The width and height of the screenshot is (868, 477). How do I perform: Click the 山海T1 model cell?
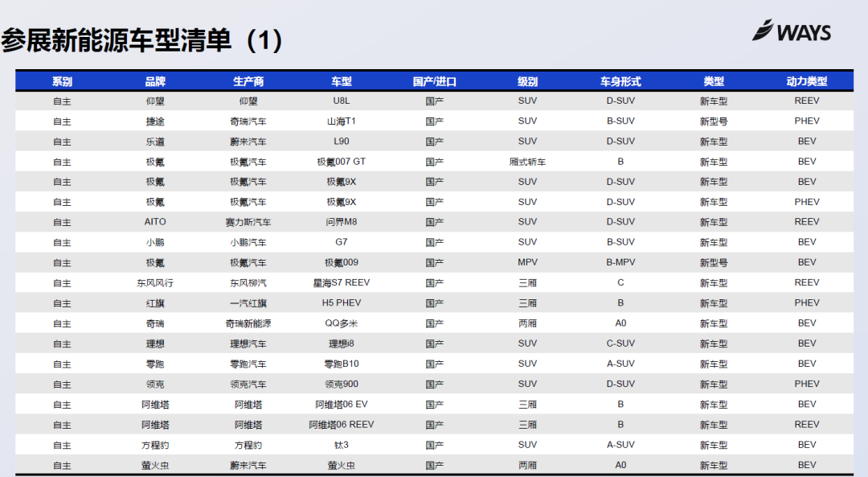(342, 121)
